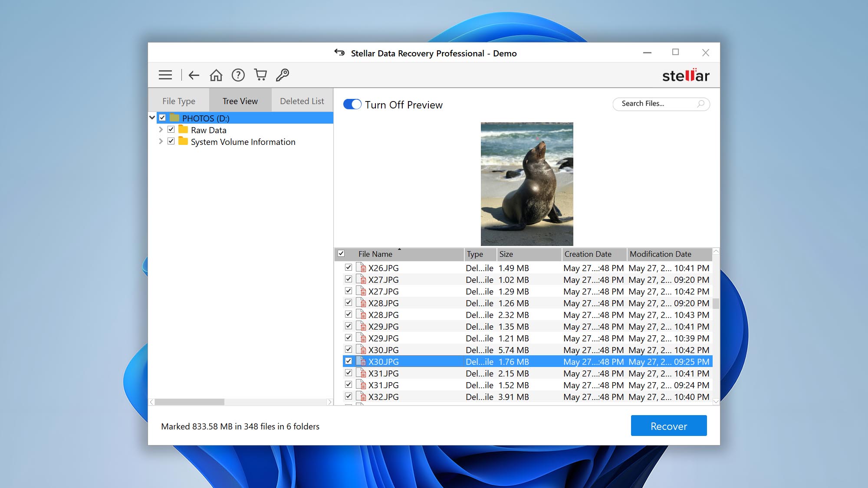Viewport: 868px width, 488px height.
Task: Disable the Turn Off Preview toggle
Action: coord(352,105)
